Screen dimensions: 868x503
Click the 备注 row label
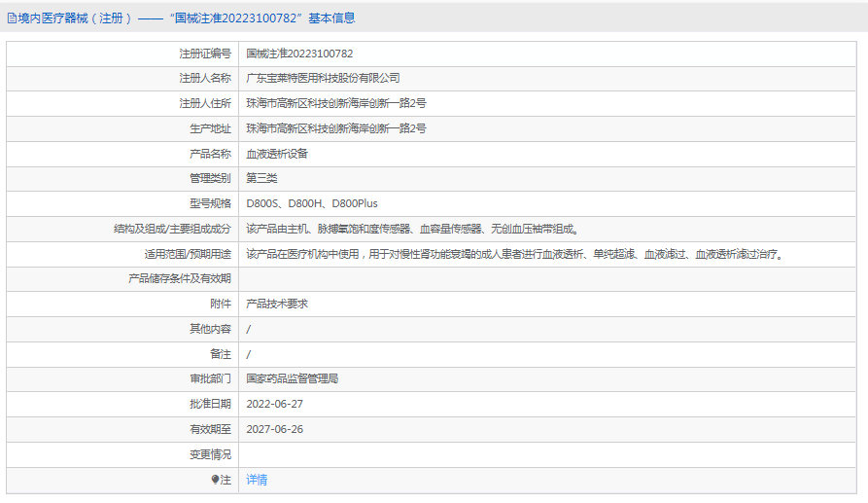[221, 354]
